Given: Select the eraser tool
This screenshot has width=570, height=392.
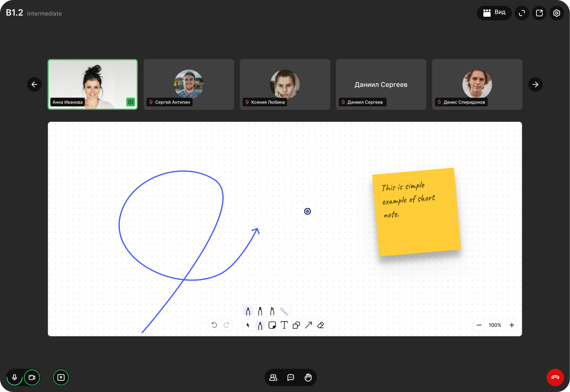Looking at the screenshot, I should tap(321, 325).
